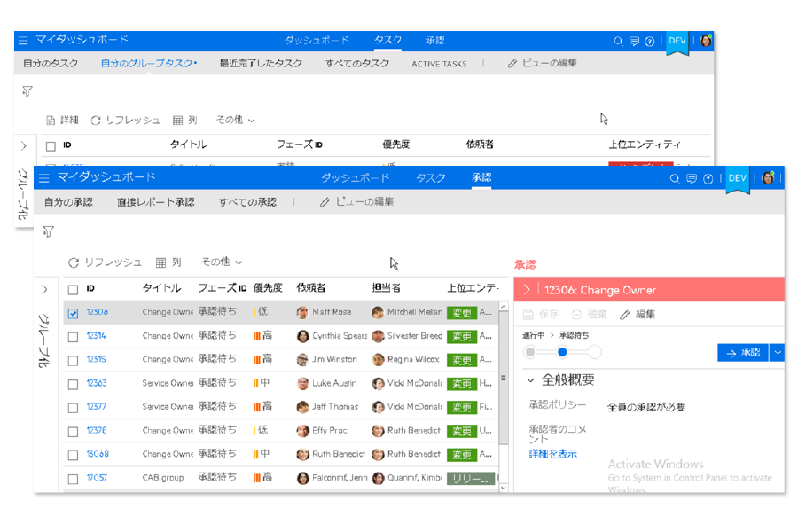Check checkbox for row 12363

point(74,384)
